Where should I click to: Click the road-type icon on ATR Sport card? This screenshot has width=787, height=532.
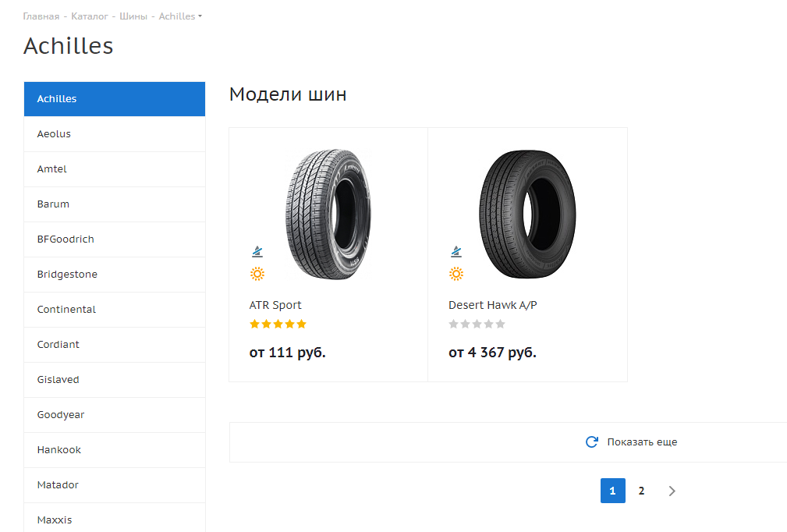click(x=257, y=251)
